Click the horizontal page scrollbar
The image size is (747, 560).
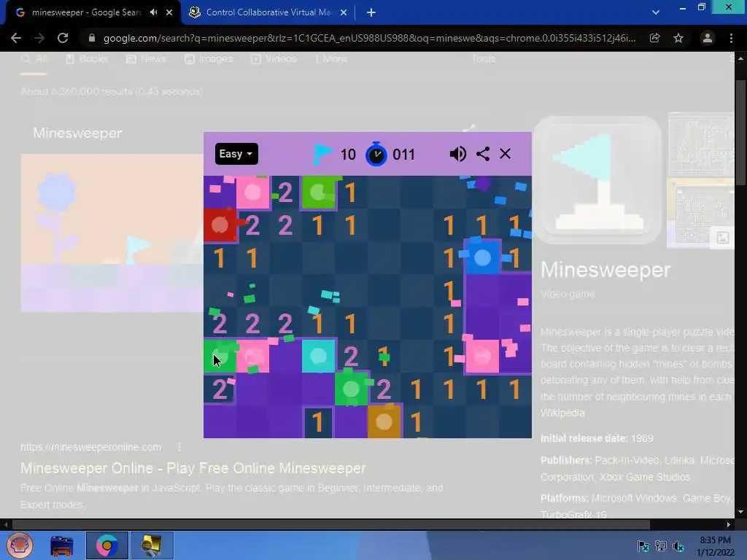click(331, 524)
